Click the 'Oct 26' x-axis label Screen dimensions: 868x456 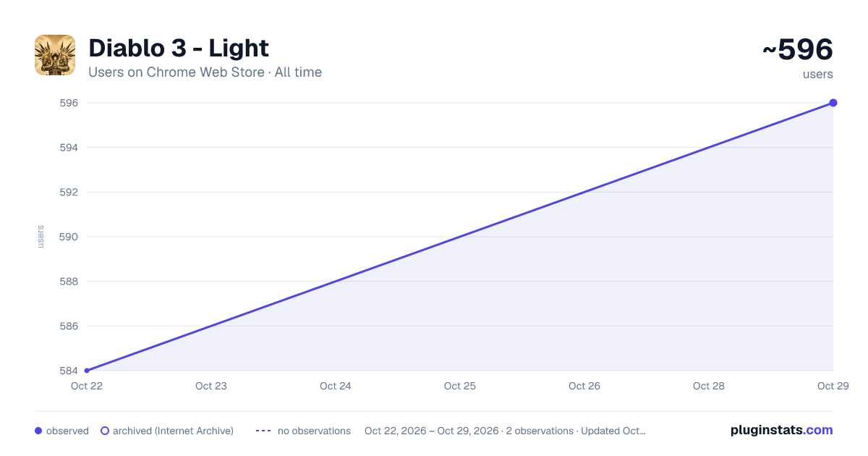click(584, 386)
